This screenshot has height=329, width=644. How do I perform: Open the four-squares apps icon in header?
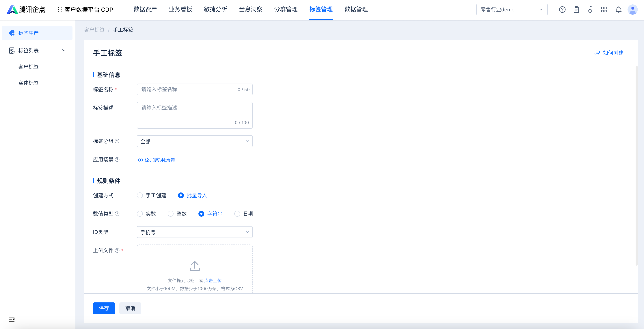point(604,10)
